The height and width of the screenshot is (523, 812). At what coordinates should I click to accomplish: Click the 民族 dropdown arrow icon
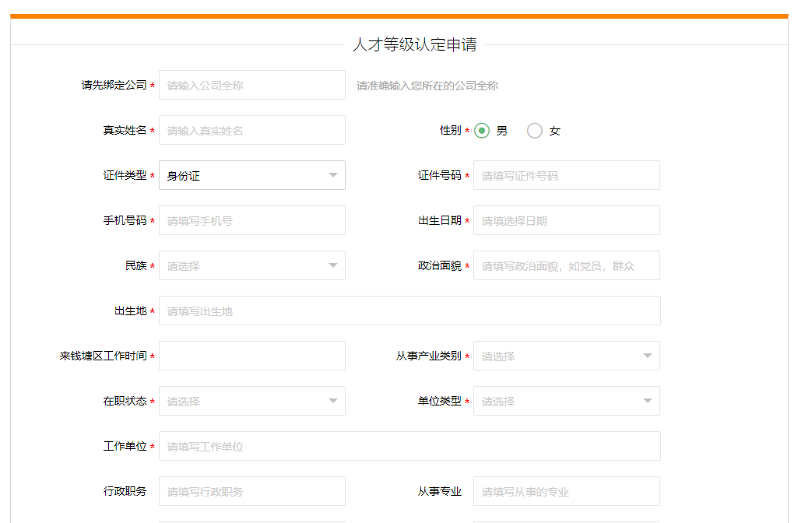click(333, 265)
